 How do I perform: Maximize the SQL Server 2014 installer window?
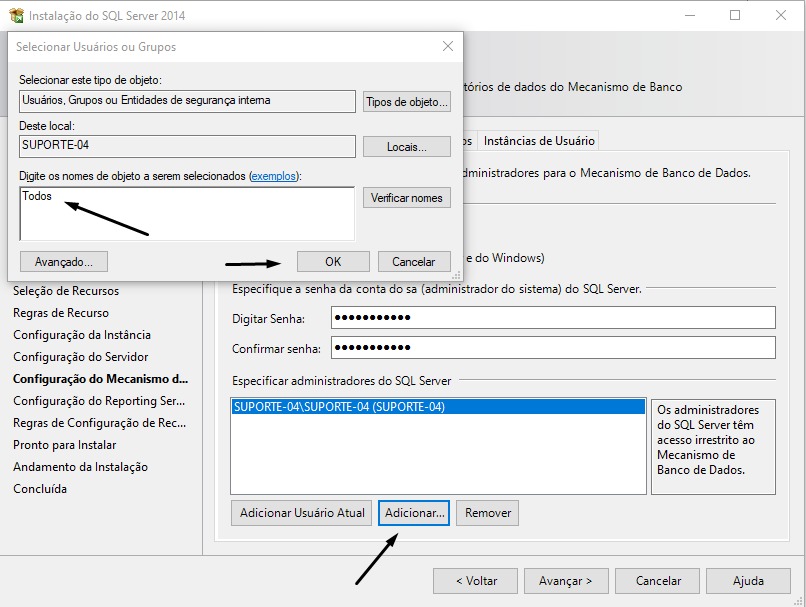click(x=735, y=15)
